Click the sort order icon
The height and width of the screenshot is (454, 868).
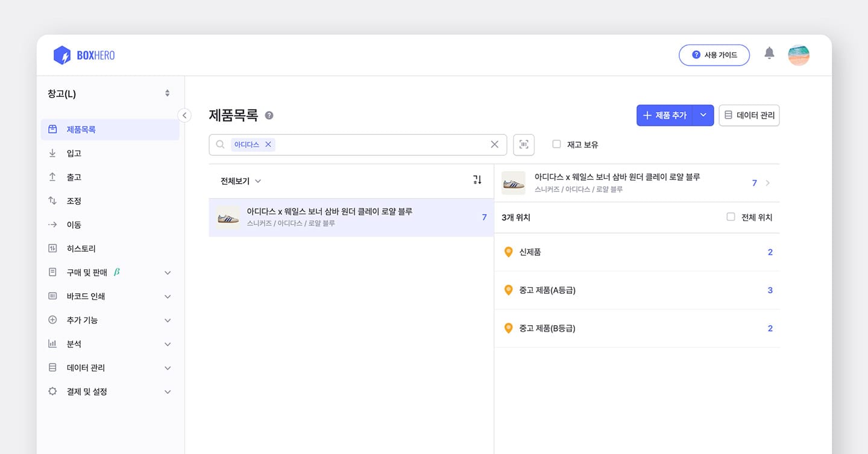477,180
